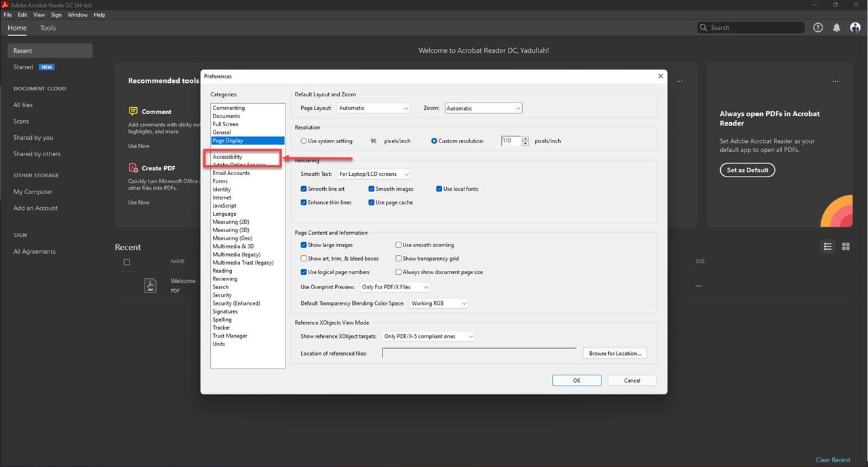Open the Edit menu

pos(23,15)
